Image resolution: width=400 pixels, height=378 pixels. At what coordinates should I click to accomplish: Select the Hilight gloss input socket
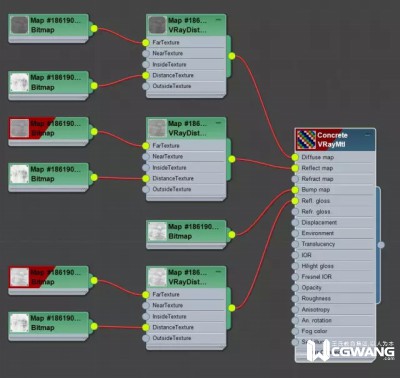click(x=295, y=266)
